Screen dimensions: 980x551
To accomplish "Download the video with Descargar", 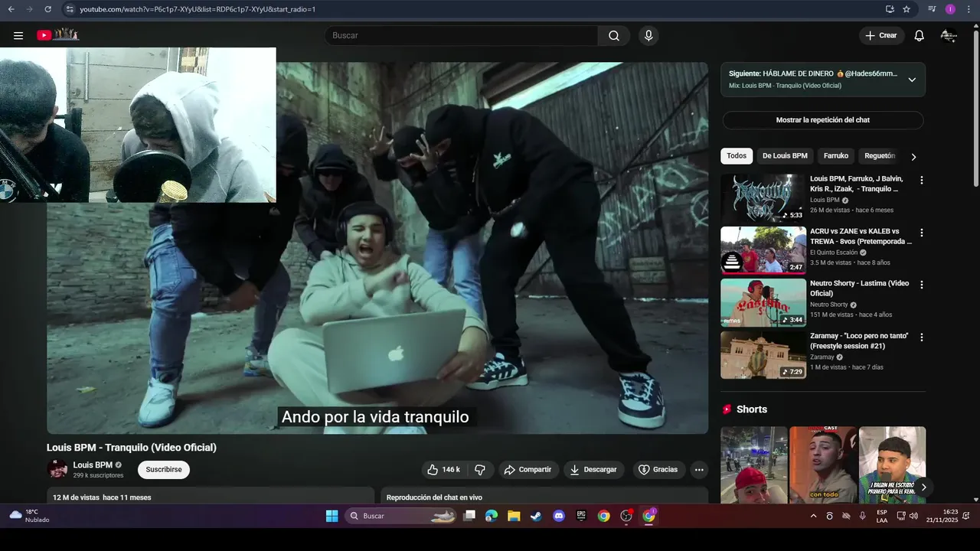I will point(593,469).
